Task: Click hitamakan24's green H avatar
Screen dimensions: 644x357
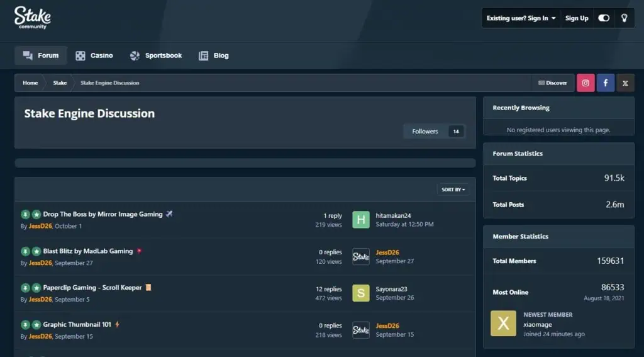Action: pos(361,220)
